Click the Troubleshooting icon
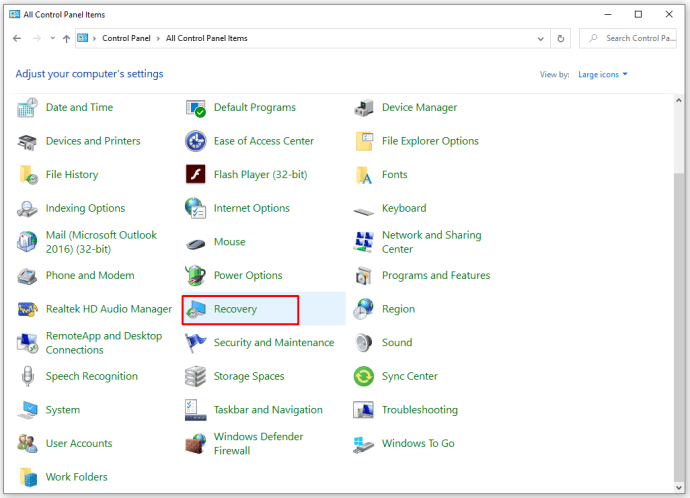The image size is (690, 498). click(x=363, y=410)
